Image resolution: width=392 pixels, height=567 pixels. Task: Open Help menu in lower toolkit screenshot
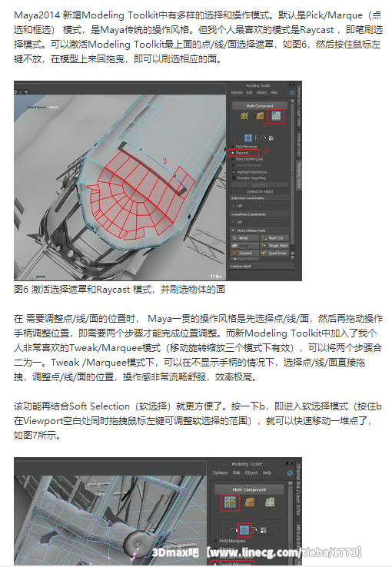(267, 472)
